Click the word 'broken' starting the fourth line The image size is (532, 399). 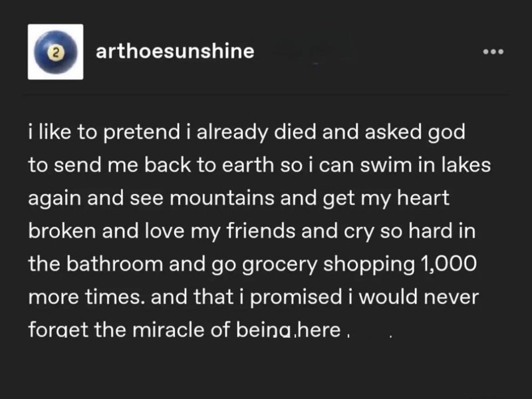62,231
